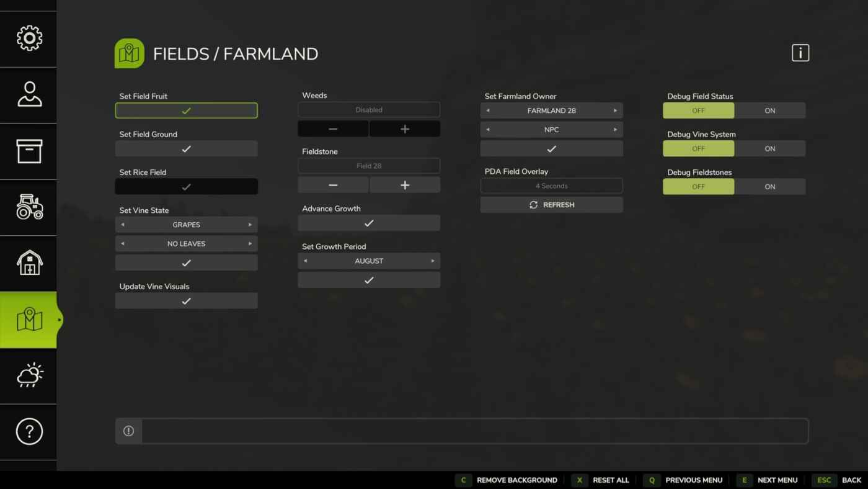Set Debug Vine System to ON
The image size is (868, 489).
point(770,149)
